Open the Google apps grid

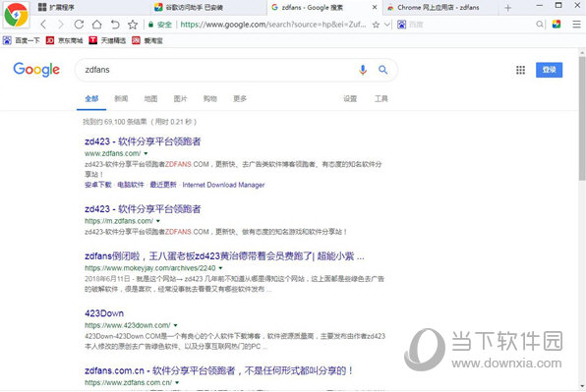tap(520, 70)
